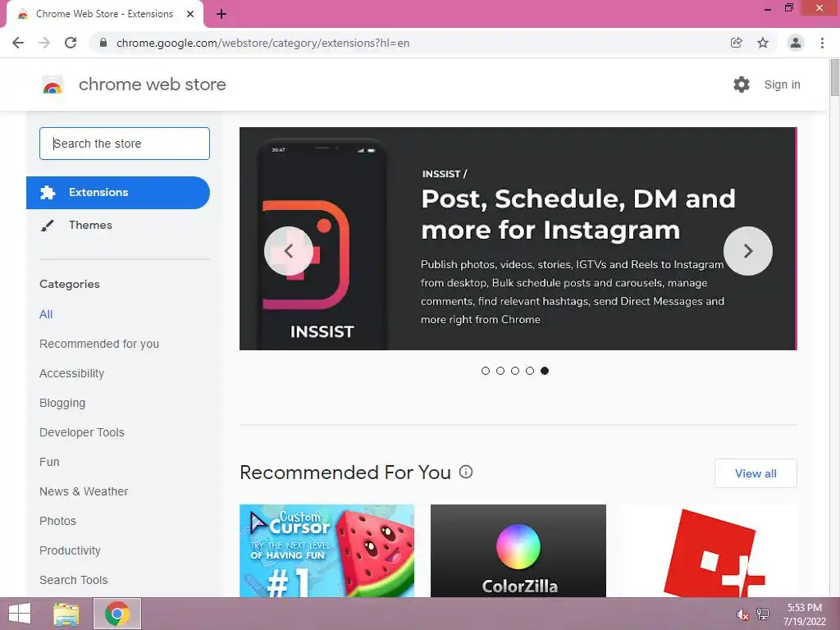Click the page vertical scrollbar thumb
The width and height of the screenshot is (840, 630).
click(834, 78)
